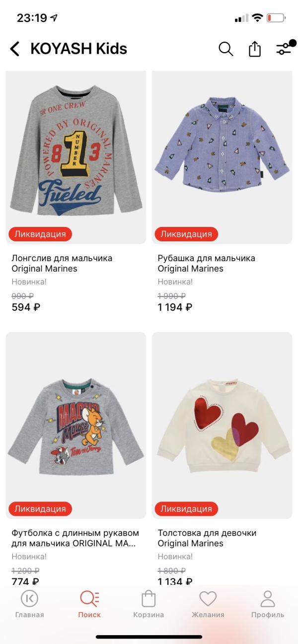Tap Ликвидация badge on longsleeve card
Screen dimensions: 298x644
click(x=40, y=234)
